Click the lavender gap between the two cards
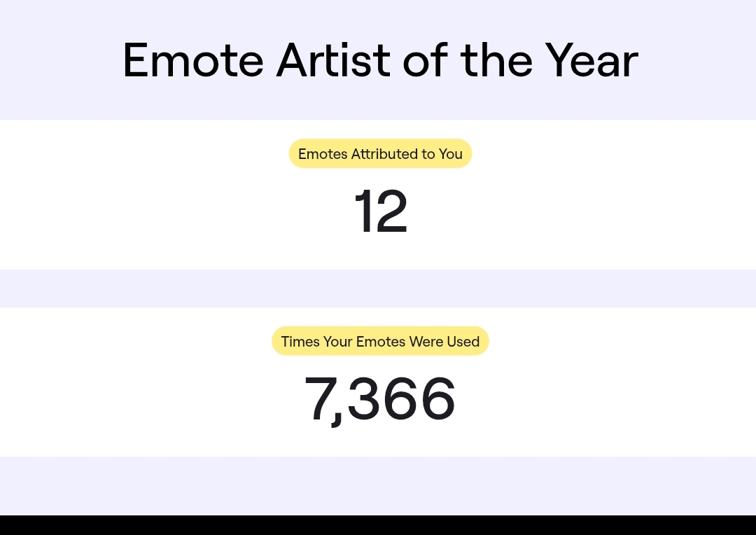This screenshot has width=756, height=535. click(x=378, y=289)
